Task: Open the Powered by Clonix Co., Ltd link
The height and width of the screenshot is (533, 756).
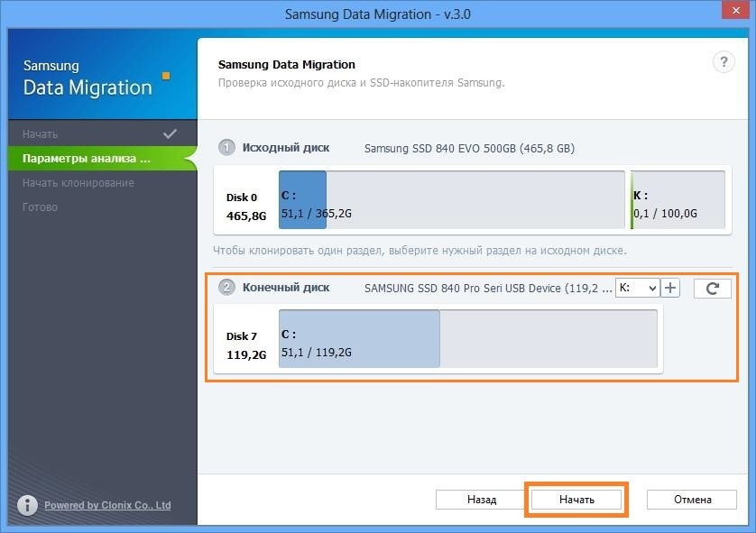Action: tap(107, 505)
